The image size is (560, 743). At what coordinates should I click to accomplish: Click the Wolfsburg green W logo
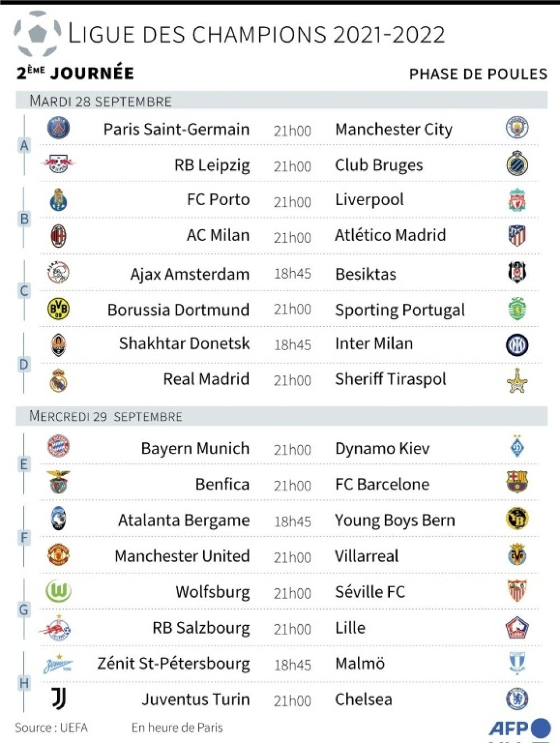click(x=58, y=591)
